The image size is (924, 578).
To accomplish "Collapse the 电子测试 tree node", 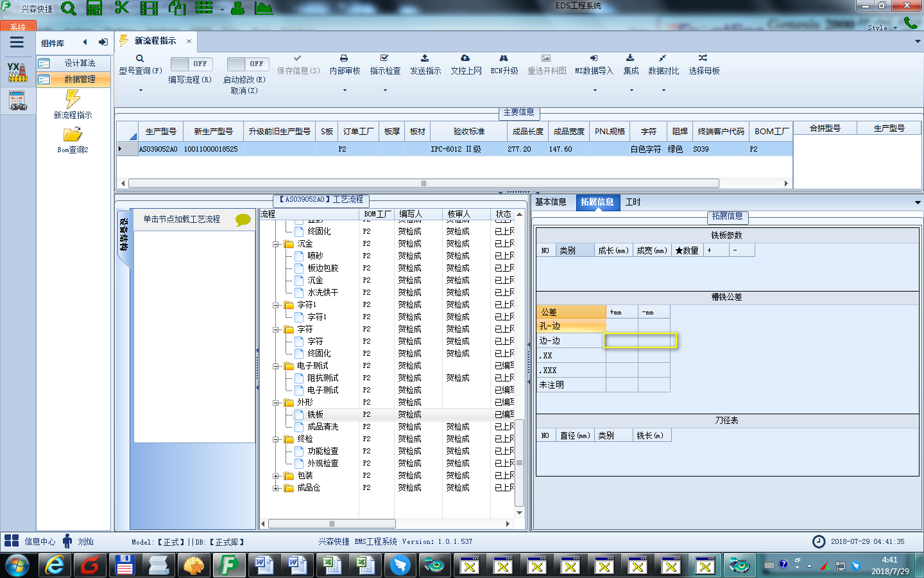I will (276, 366).
